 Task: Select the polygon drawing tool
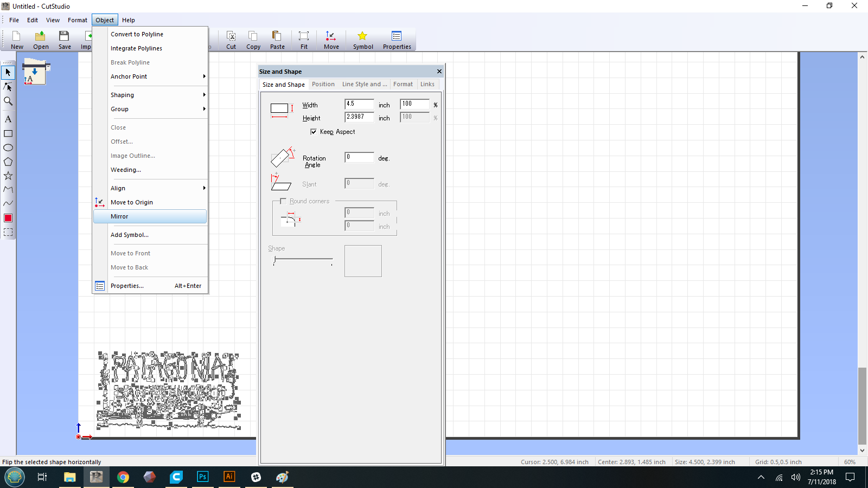pos(8,162)
